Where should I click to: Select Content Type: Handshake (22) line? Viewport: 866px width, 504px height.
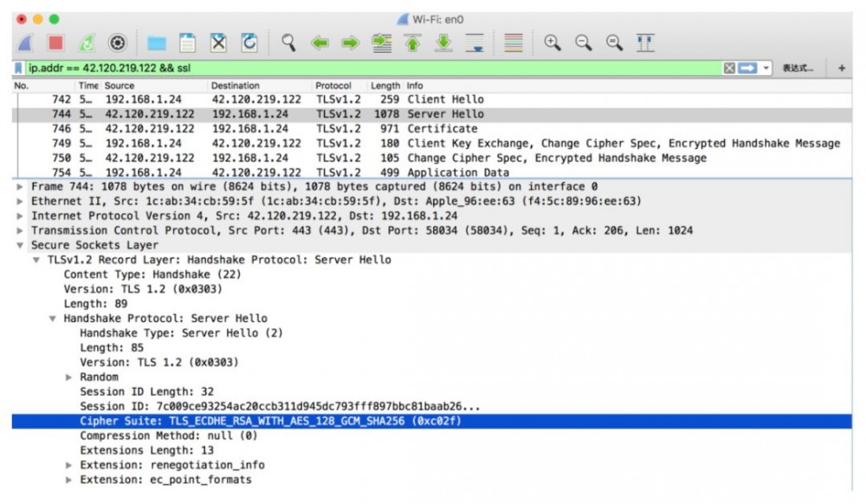(x=152, y=275)
